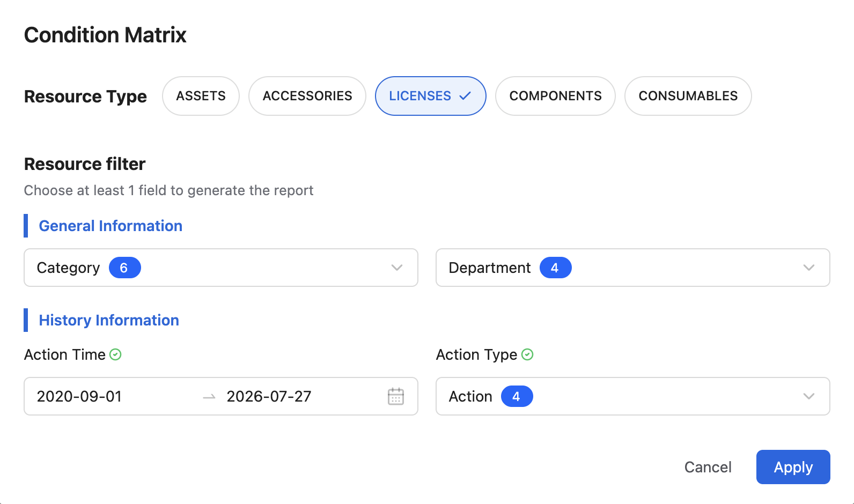Expand the Category dropdown chevron arrow
Viewport: 854px width, 504px height.
(x=397, y=268)
